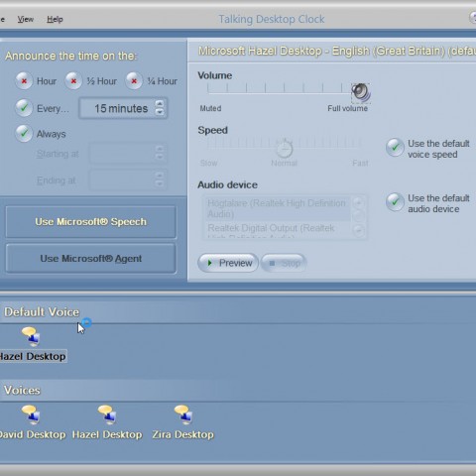476x476 pixels.
Task: Toggle the ¼ Hour announcement checkbox
Action: pyautogui.click(x=134, y=81)
